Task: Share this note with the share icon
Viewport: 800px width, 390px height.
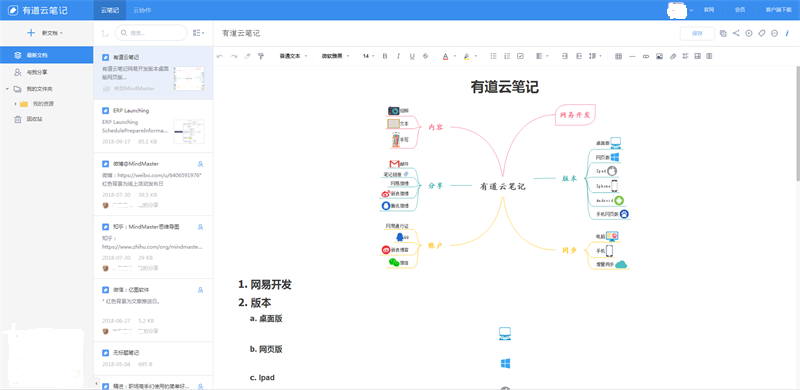Action: [x=736, y=33]
